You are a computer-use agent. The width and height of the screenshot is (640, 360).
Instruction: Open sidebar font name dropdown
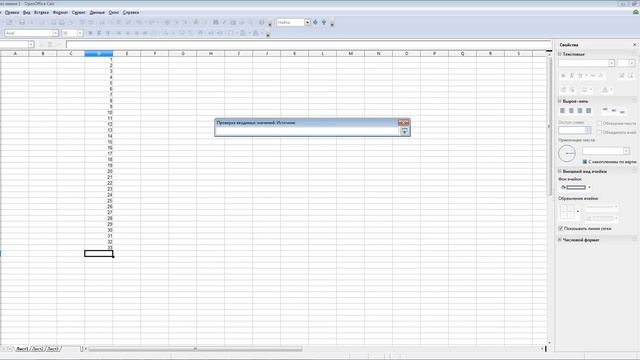coord(611,63)
